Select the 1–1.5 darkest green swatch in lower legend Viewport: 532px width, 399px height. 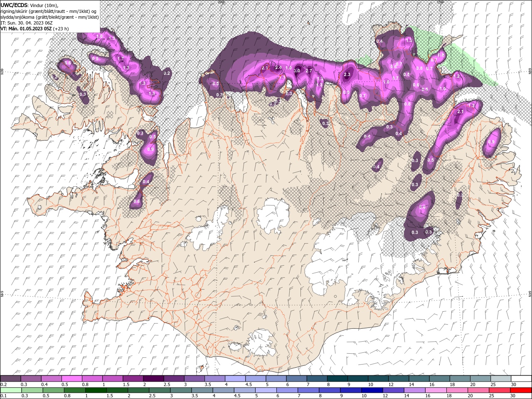click(96, 390)
